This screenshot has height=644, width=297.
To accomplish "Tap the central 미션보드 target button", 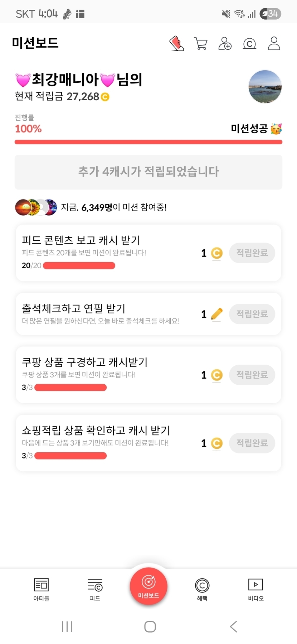I will [148, 586].
